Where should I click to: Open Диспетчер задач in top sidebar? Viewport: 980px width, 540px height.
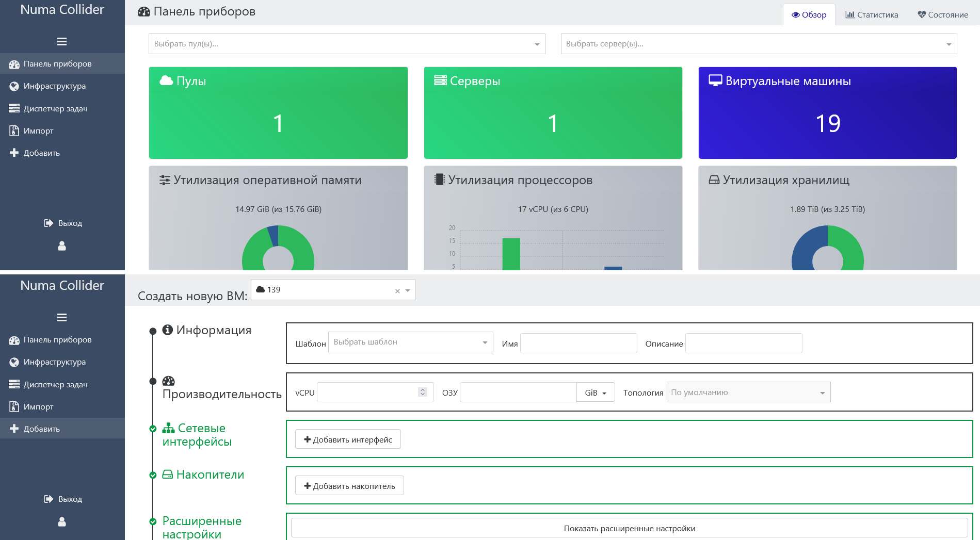click(62, 108)
